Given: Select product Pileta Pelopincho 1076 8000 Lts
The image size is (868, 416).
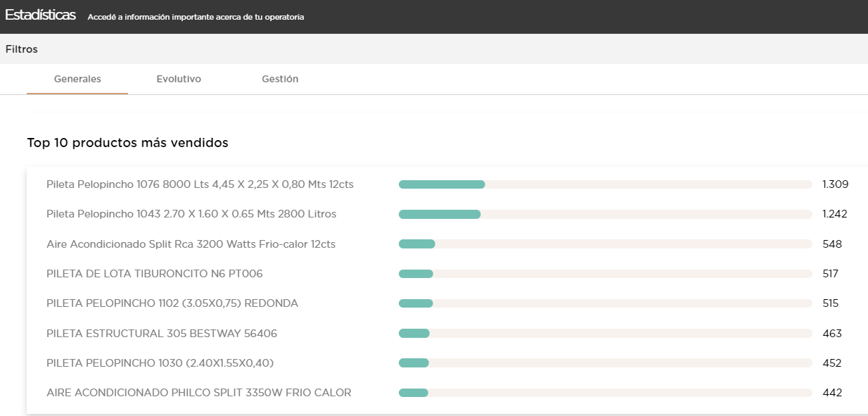Looking at the screenshot, I should click(200, 184).
